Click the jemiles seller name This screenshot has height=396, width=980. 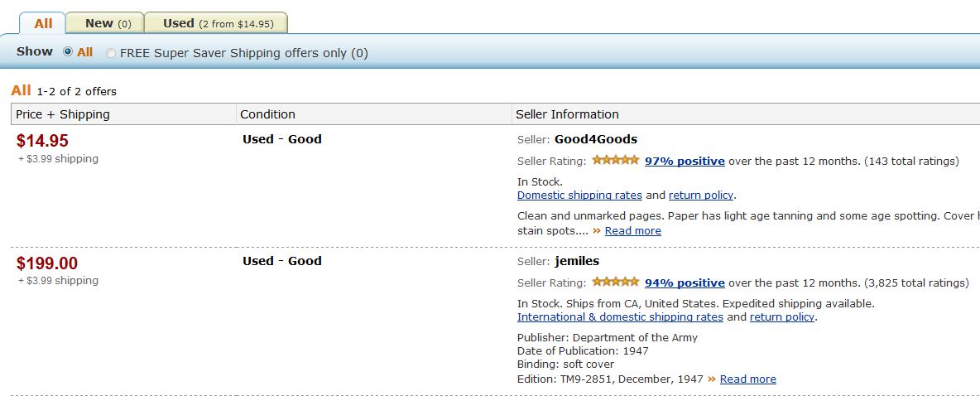click(577, 261)
